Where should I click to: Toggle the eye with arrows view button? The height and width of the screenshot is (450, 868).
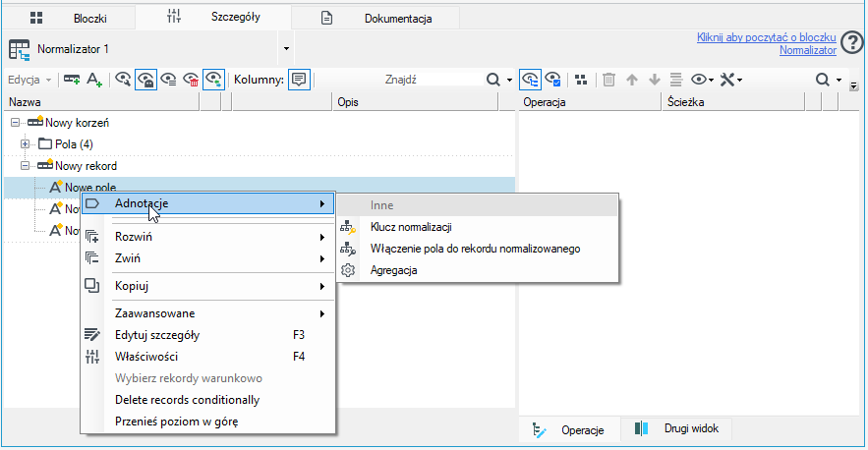coord(213,80)
